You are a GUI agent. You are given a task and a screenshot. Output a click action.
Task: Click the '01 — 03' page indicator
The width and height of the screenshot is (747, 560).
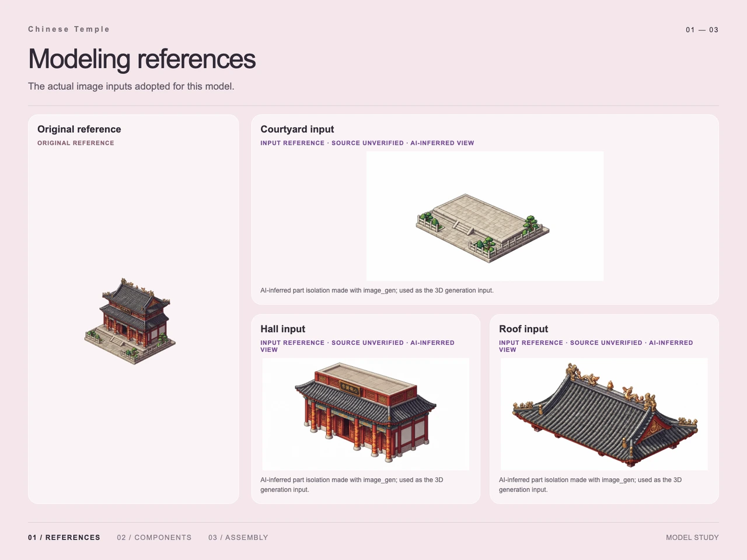coord(702,30)
